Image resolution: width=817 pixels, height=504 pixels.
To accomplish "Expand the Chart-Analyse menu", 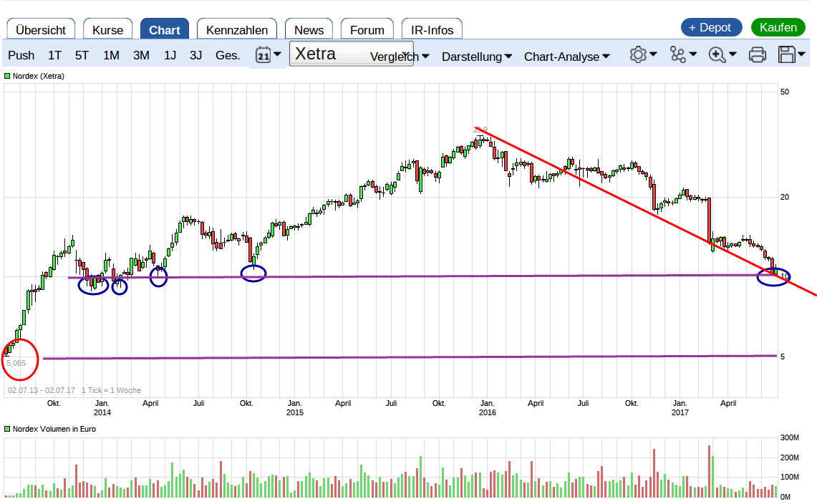I will tap(566, 57).
